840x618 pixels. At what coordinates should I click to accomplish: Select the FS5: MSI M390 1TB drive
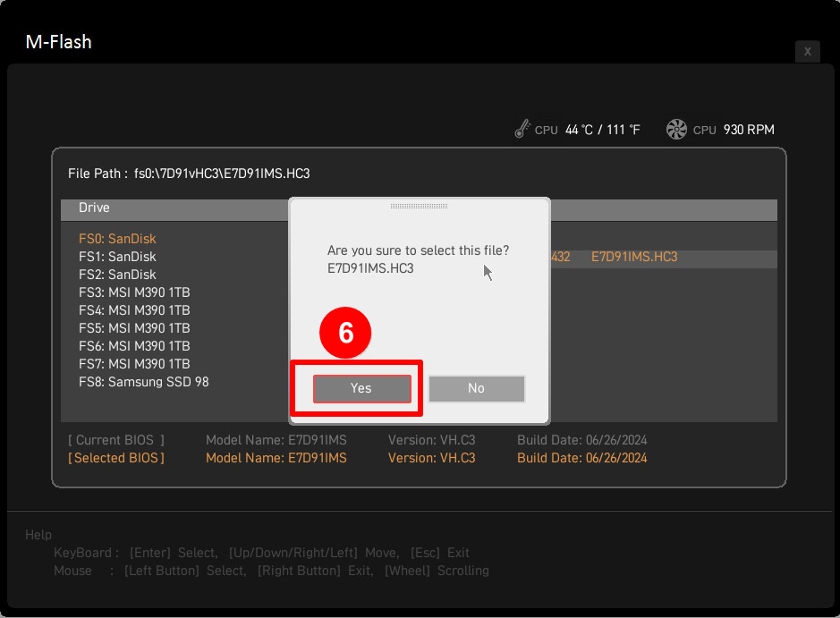tap(134, 328)
